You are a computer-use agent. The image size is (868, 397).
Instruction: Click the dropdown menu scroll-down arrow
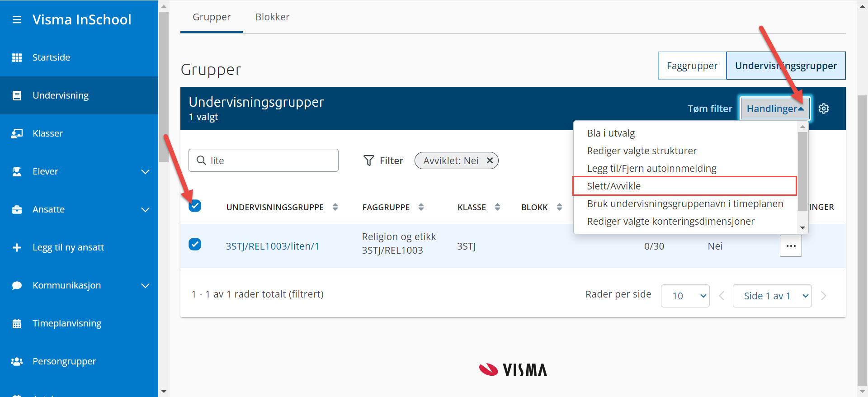coord(802,228)
